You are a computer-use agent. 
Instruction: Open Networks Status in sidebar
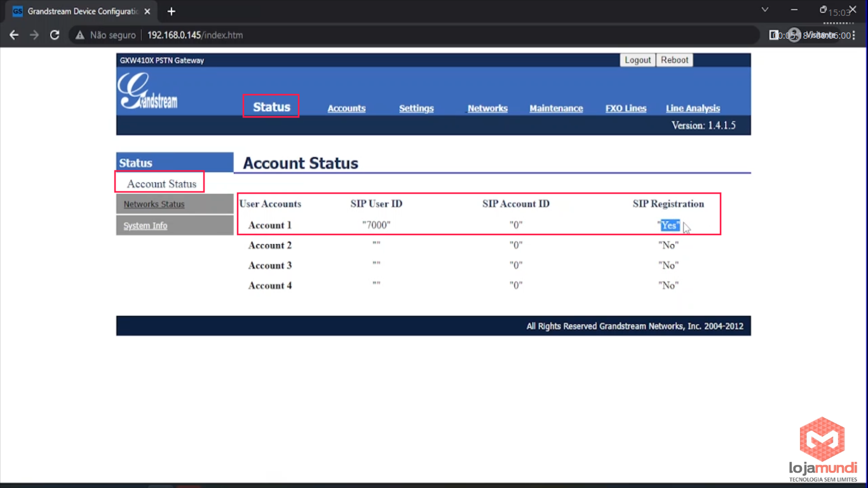pyautogui.click(x=154, y=204)
